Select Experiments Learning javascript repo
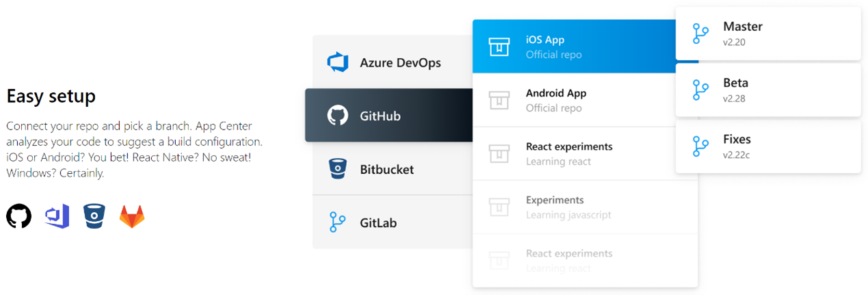868x295 pixels. [585, 207]
